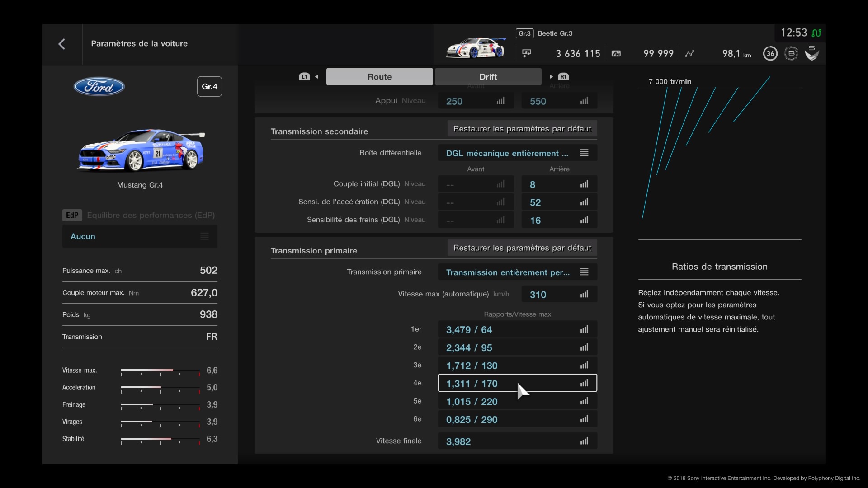This screenshot has width=868, height=488.
Task: Restore defaults for Transmission primaire
Action: click(x=522, y=248)
